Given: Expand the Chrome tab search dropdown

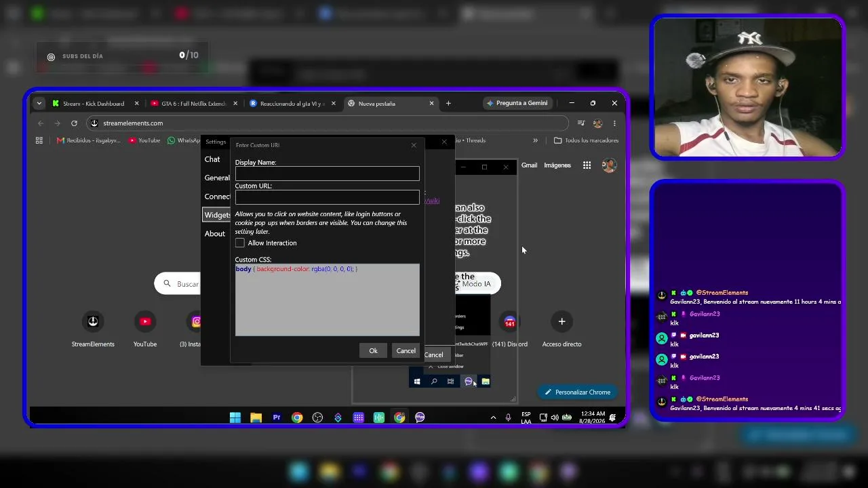Looking at the screenshot, I should [x=39, y=104].
